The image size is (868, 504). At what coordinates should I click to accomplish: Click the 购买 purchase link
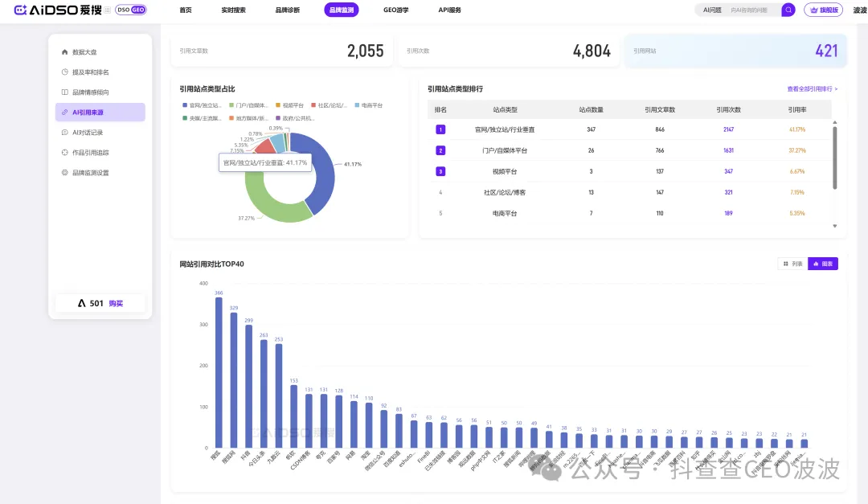point(117,303)
